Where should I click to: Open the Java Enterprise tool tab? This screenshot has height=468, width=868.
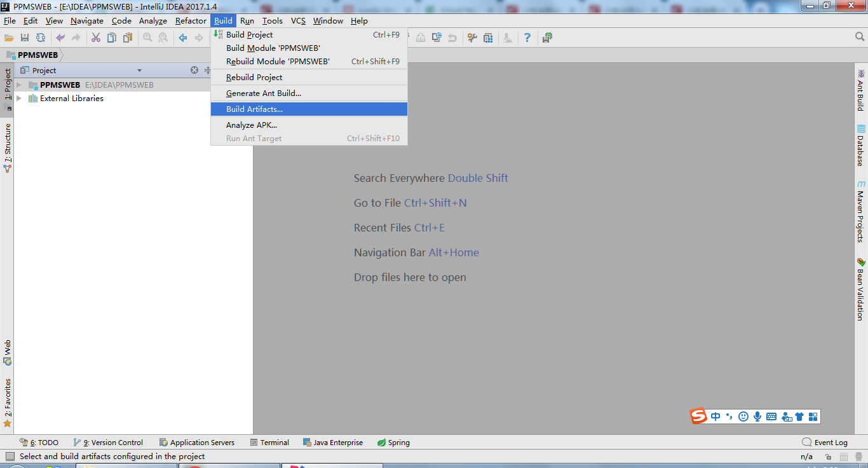point(333,443)
